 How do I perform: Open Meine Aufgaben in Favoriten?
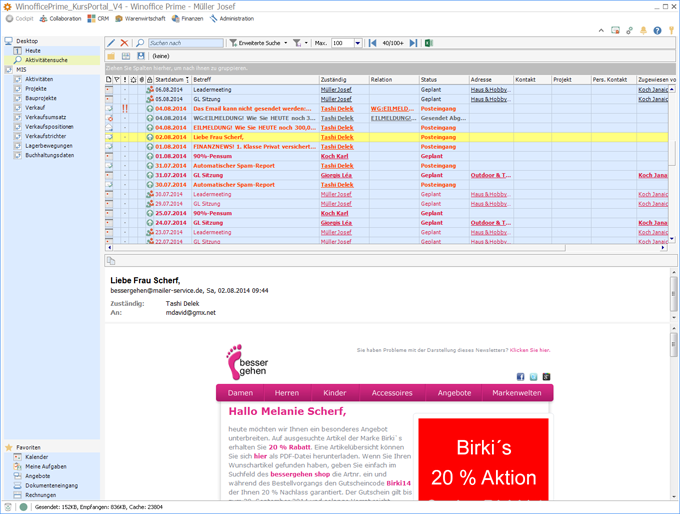click(x=46, y=467)
